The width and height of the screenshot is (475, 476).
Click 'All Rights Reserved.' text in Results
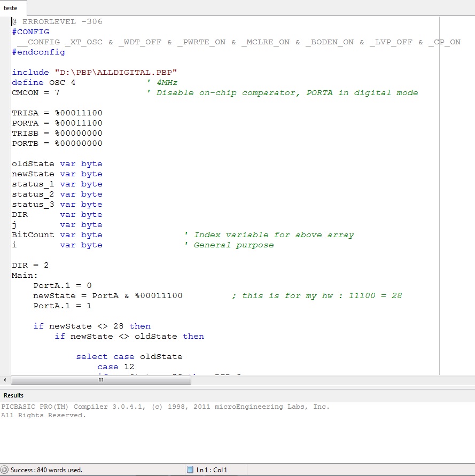pos(43,416)
